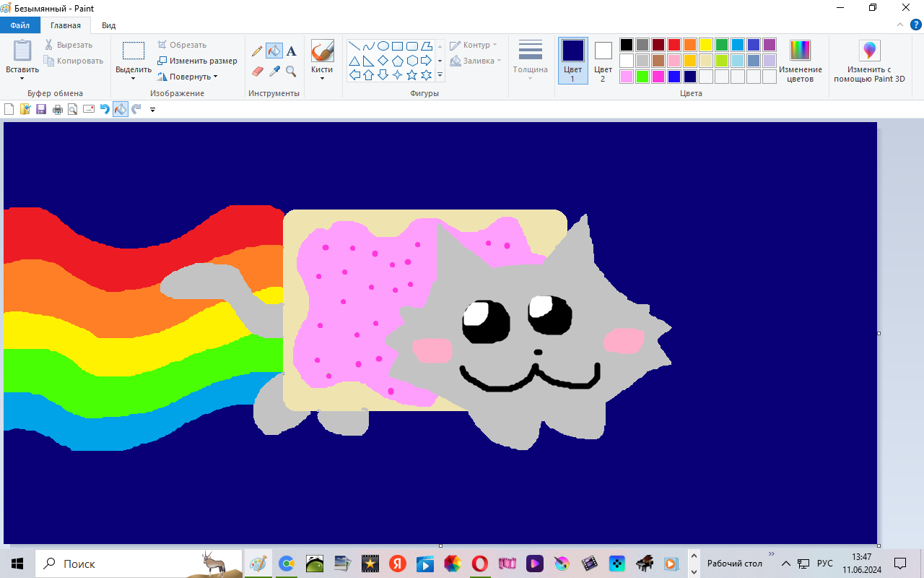This screenshot has height=578, width=924.
Task: Click the Кисти (Brushes) button icon
Action: (322, 51)
